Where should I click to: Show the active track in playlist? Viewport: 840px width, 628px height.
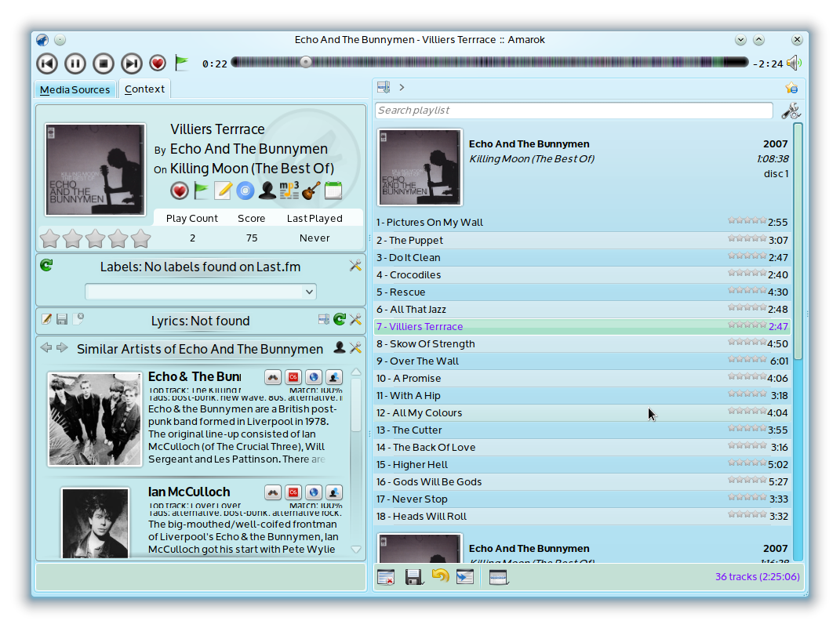tap(465, 577)
